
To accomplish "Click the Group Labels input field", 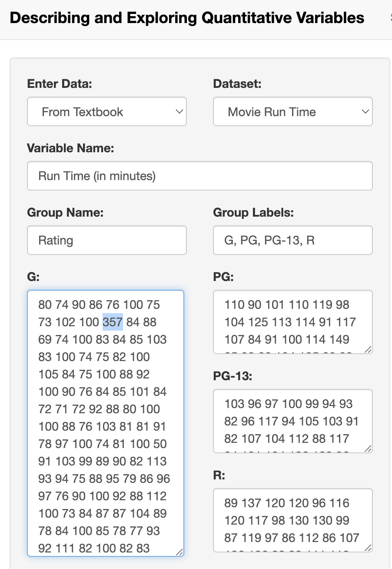I will [292, 240].
